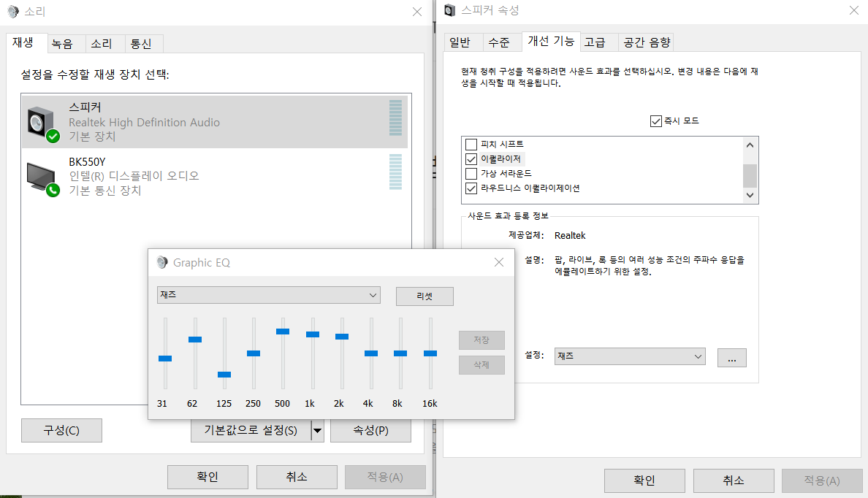Open the 설정 재즈 dropdown in 스피커 속성

(x=630, y=356)
